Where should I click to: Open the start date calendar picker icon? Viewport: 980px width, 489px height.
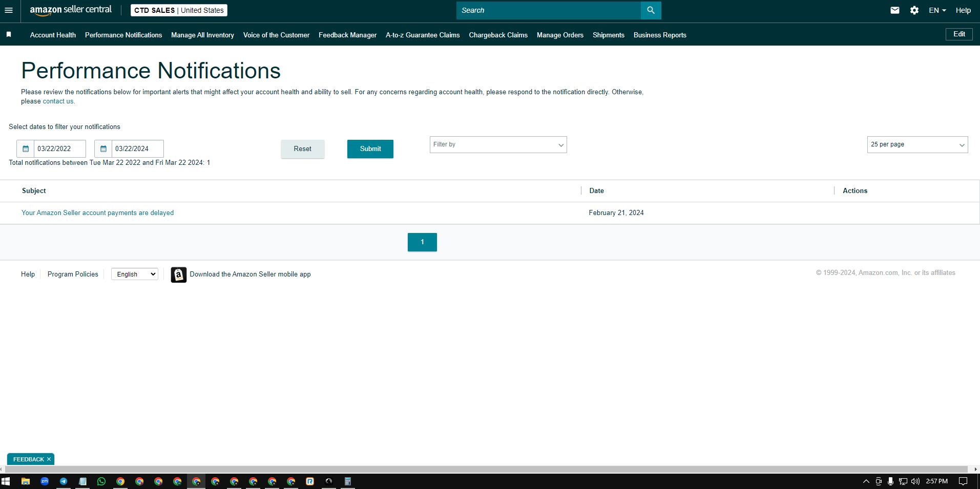tap(26, 148)
